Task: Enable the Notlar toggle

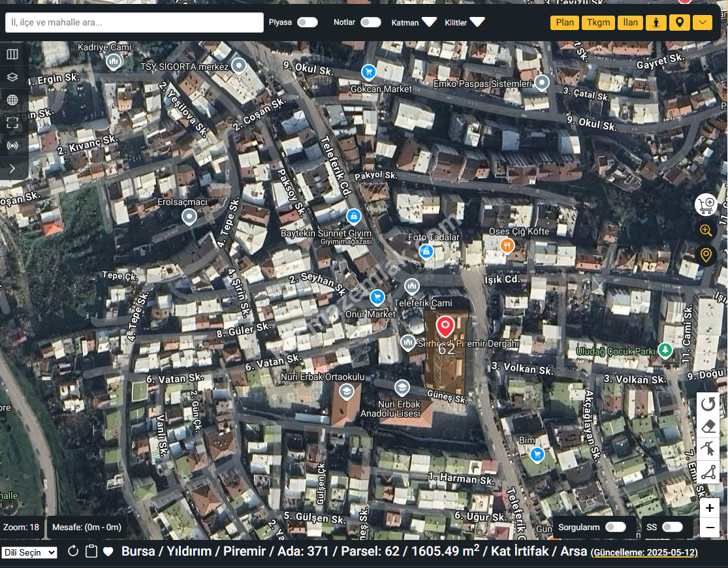Action: [x=370, y=22]
